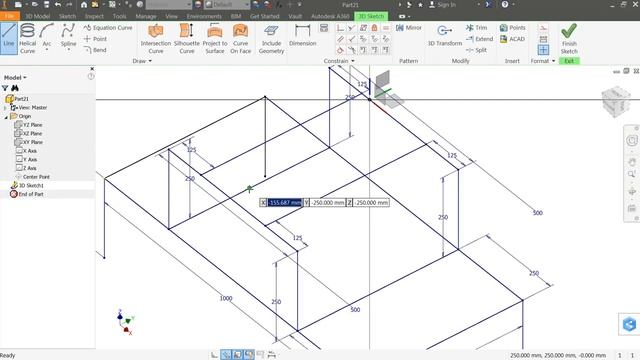
Task: Expand the View: Master node
Action: tap(5, 108)
